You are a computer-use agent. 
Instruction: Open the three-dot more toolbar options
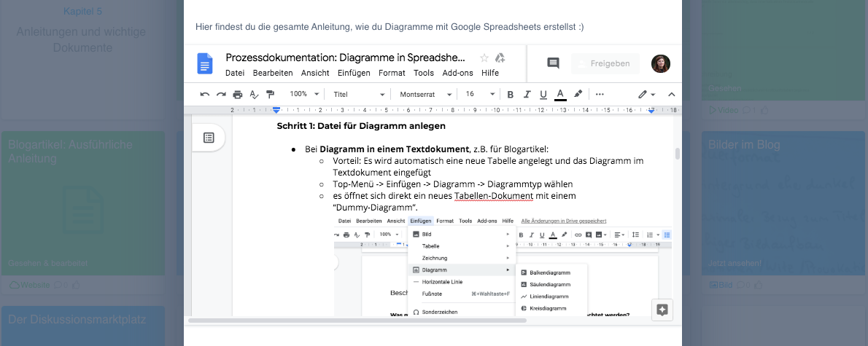600,94
